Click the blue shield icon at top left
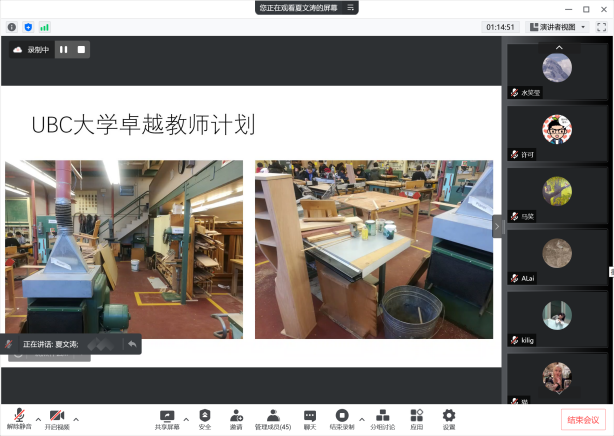Viewport: 614px width, 436px height. tap(28, 27)
